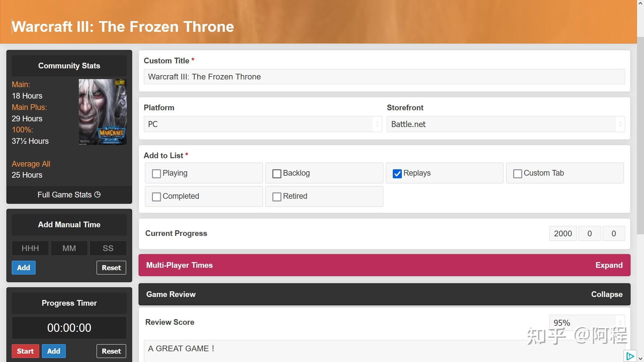Click the Warcraft box art thumbnail
Screen dimensions: 644x362
coord(103,112)
